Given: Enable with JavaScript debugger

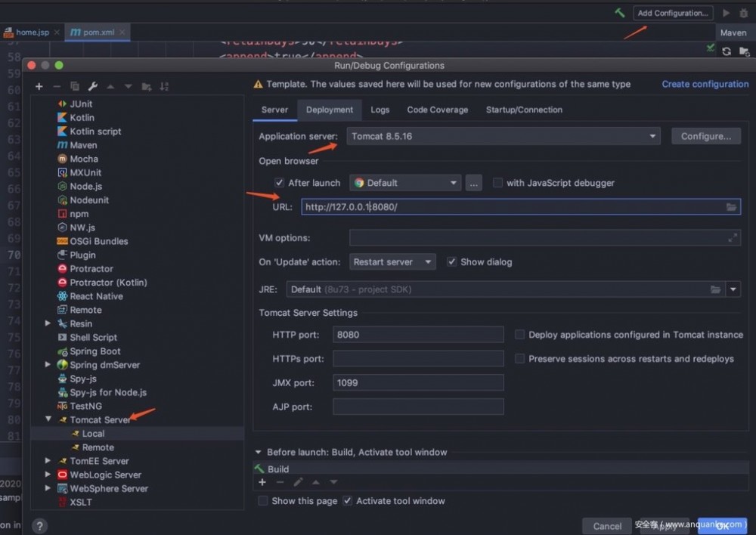Looking at the screenshot, I should (497, 182).
